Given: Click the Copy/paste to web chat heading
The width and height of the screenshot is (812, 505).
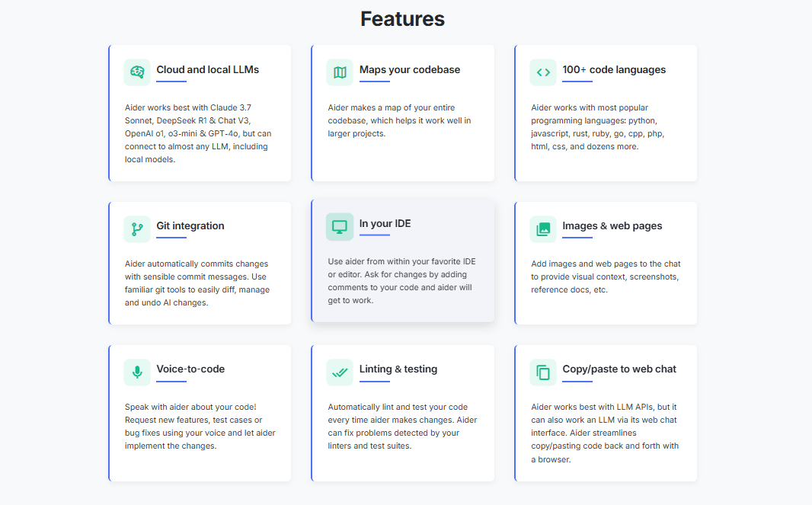Looking at the screenshot, I should 619,369.
